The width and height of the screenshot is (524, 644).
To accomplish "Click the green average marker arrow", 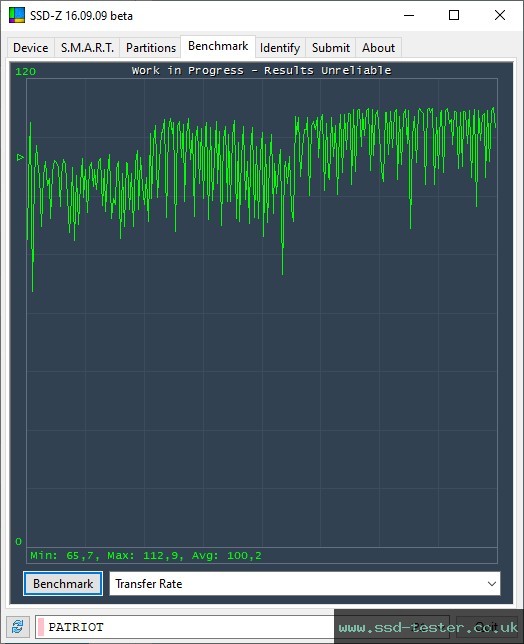I will 20,157.
